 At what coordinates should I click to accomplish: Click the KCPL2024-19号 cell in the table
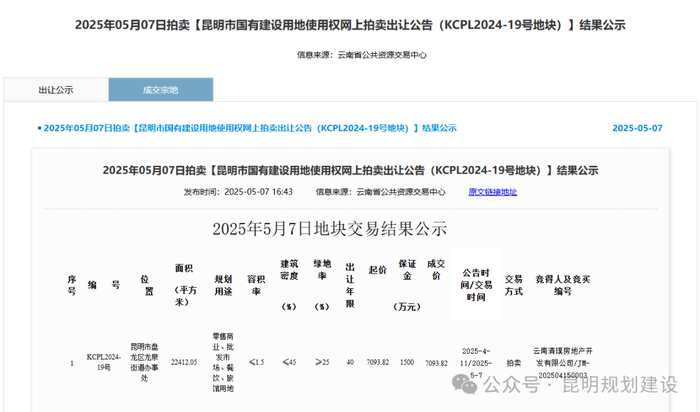coord(104,362)
